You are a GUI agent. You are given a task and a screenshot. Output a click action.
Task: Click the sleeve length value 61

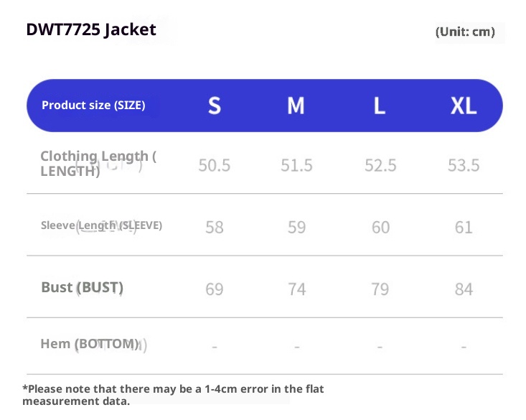464,228
